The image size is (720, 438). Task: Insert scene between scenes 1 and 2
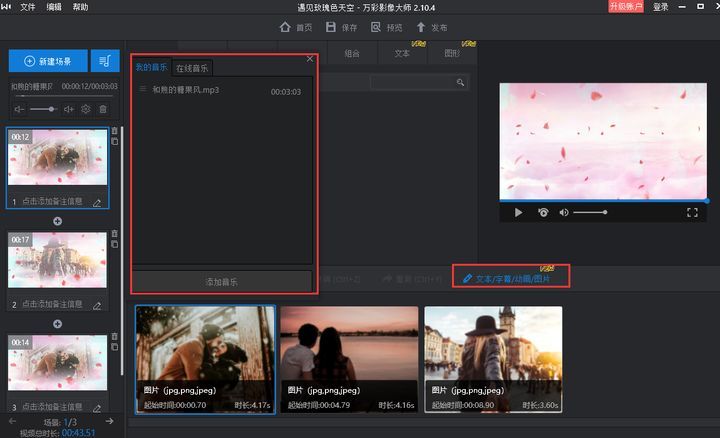57,221
